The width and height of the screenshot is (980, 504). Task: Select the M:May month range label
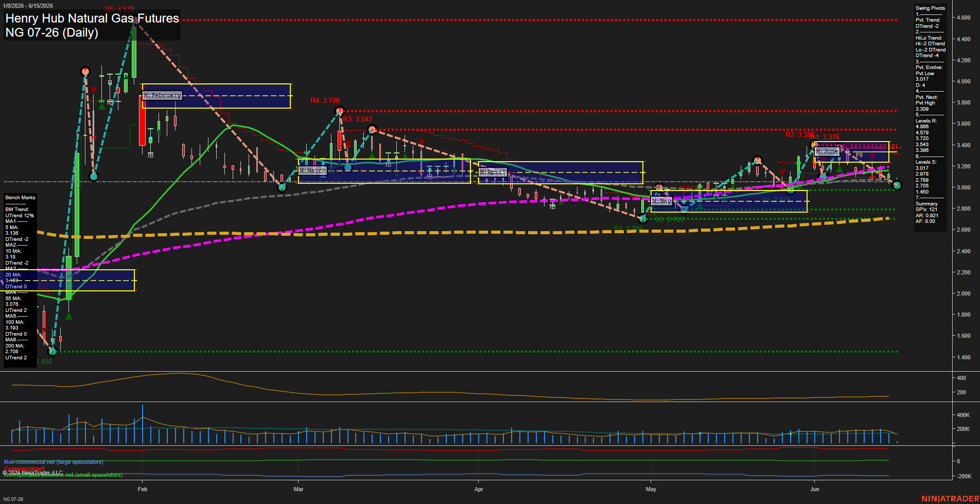coord(662,201)
